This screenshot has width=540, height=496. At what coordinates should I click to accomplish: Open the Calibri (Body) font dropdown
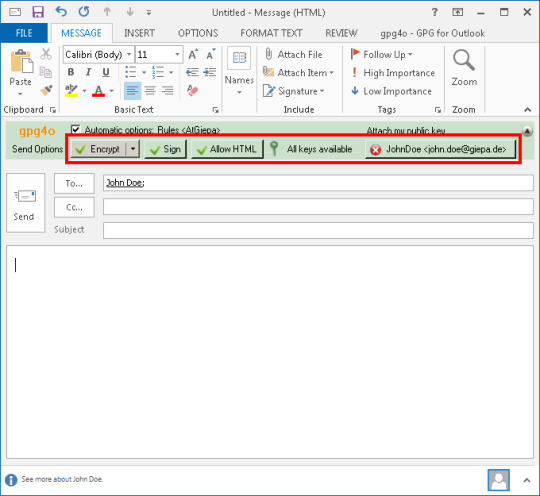pos(129,54)
